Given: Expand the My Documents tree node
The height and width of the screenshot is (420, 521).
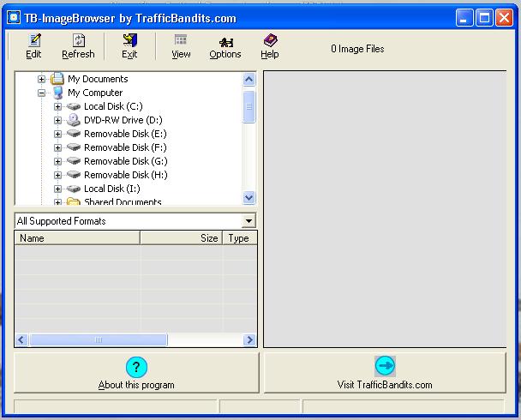Looking at the screenshot, I should pos(41,79).
